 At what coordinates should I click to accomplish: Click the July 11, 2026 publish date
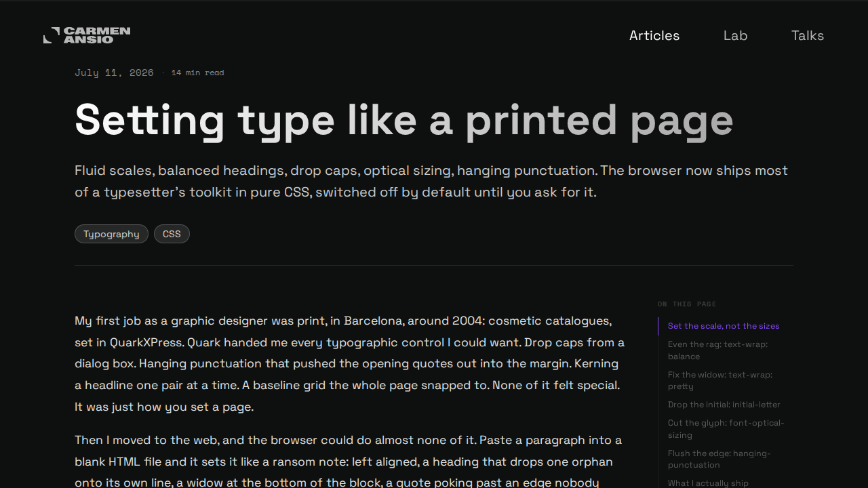coord(114,73)
